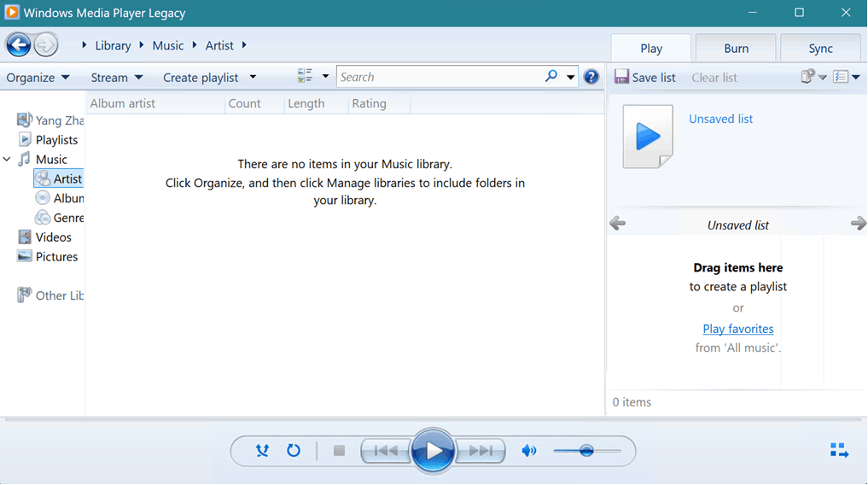Go to next list with right arrow
The width and height of the screenshot is (868, 485).
tap(858, 223)
